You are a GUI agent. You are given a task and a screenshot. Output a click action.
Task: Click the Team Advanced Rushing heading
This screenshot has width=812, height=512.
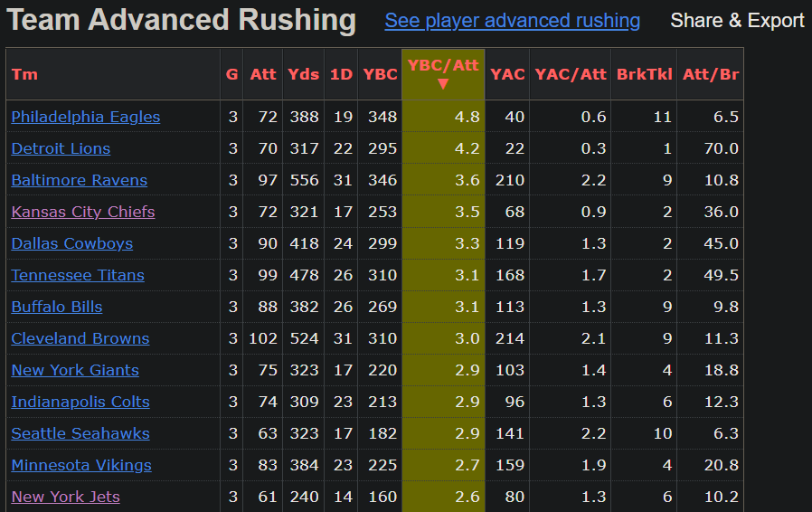point(181,20)
